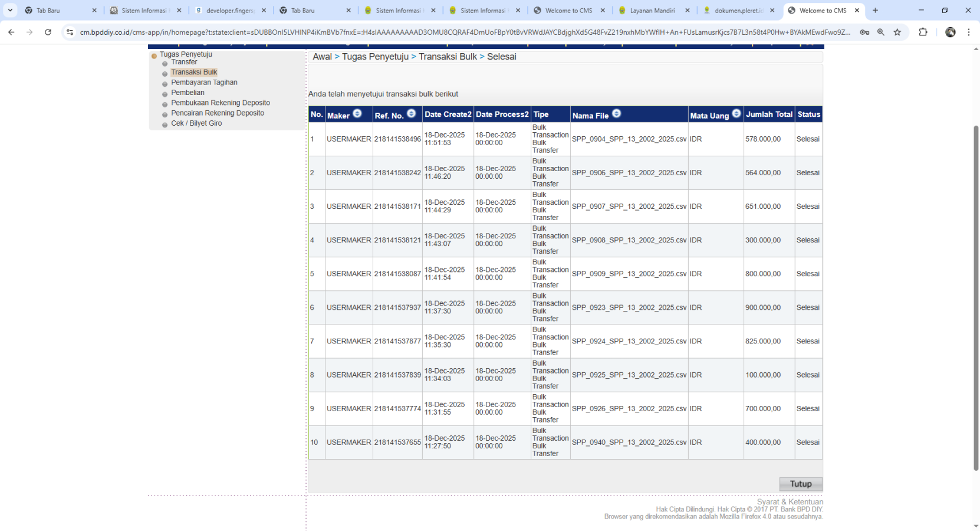
Task: Open the Syarat & Ketentuan link
Action: coord(790,501)
